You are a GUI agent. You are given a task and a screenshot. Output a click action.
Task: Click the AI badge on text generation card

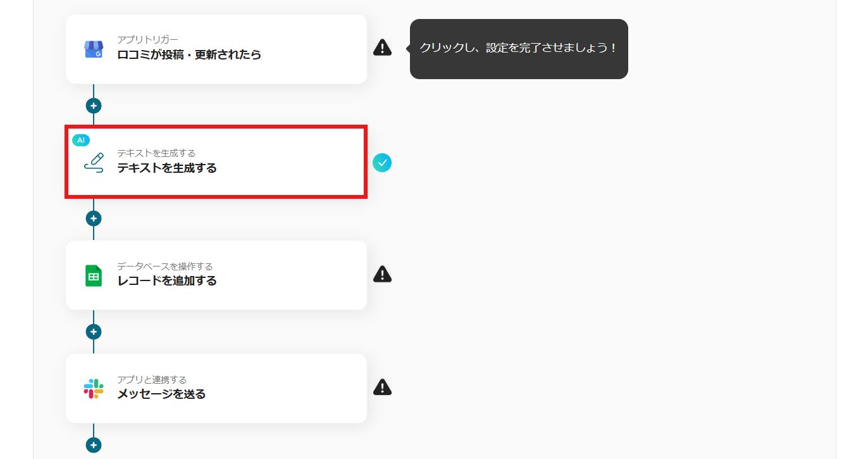pyautogui.click(x=81, y=140)
